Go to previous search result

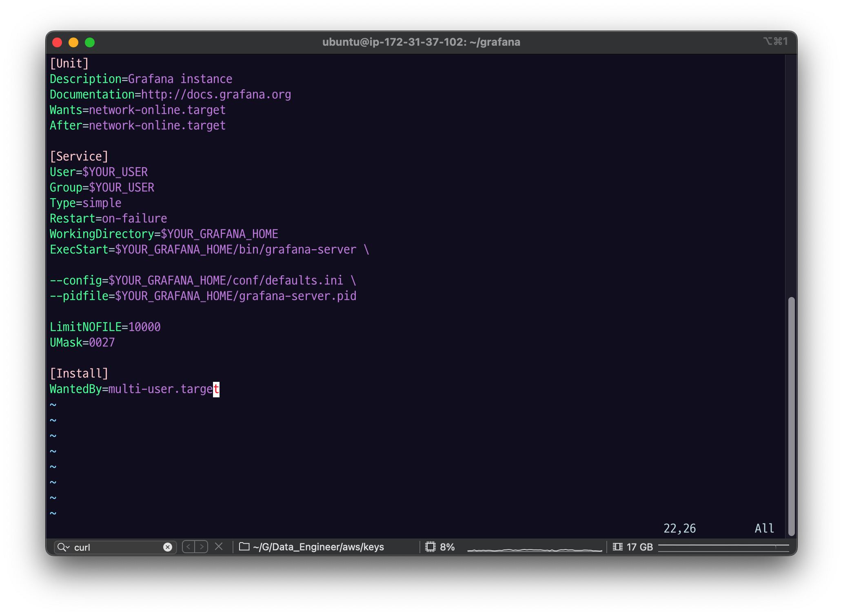tap(189, 547)
